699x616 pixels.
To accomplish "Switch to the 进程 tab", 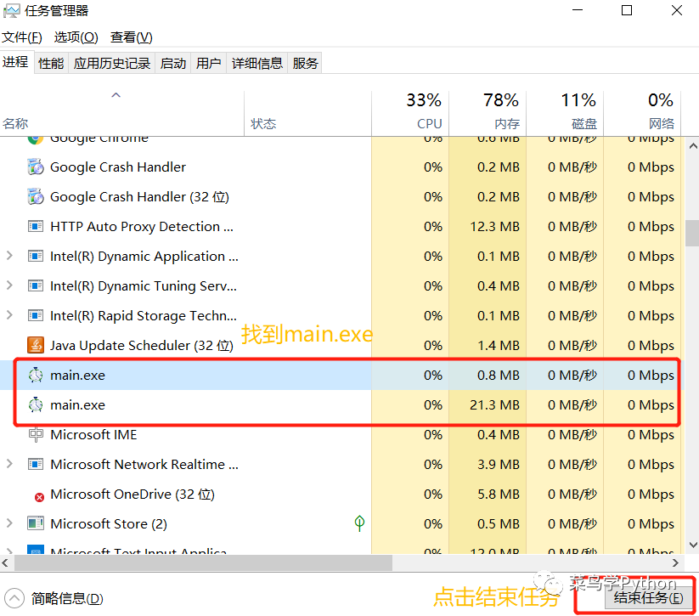I will pyautogui.click(x=15, y=62).
